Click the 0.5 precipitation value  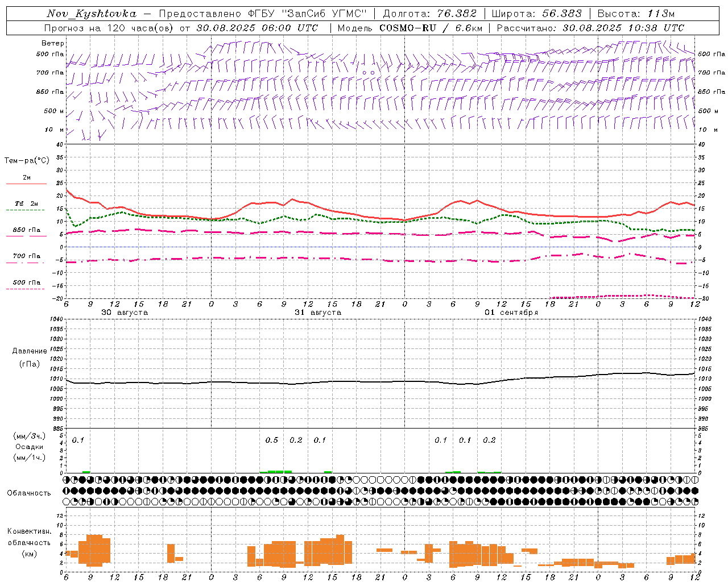point(272,440)
